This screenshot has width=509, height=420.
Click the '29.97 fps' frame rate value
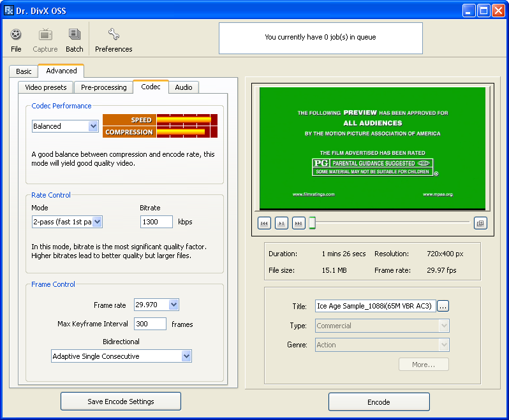441,270
